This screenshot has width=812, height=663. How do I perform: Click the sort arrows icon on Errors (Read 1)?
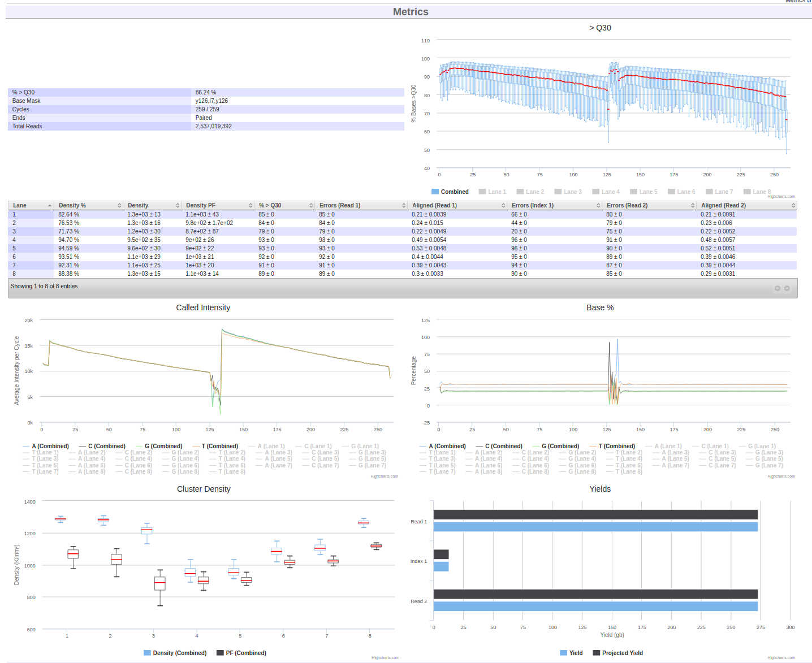point(404,205)
